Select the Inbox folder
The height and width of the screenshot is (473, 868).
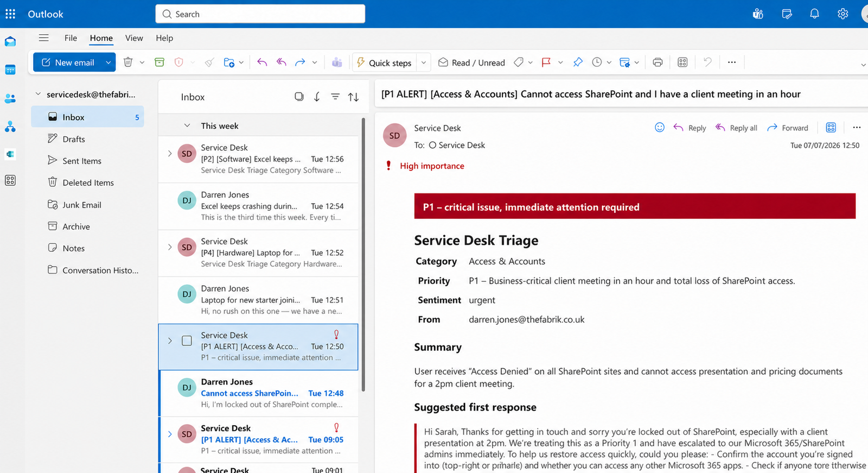tap(87, 117)
